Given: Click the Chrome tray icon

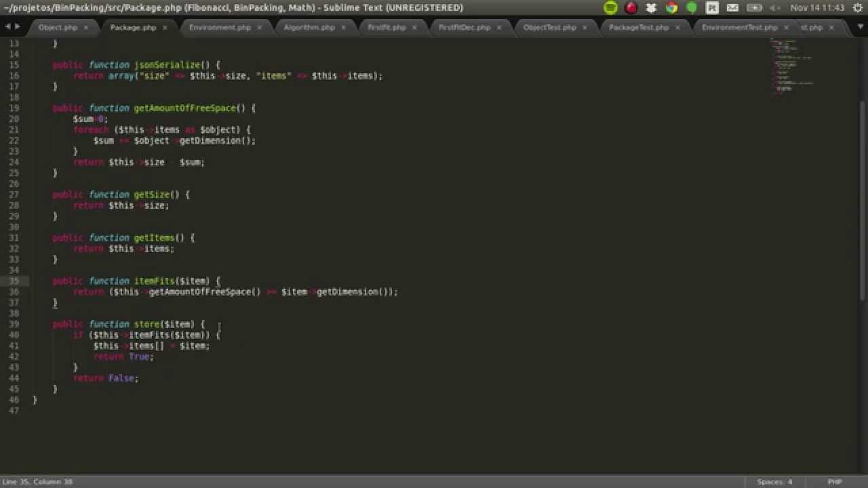Looking at the screenshot, I should pyautogui.click(x=672, y=7).
